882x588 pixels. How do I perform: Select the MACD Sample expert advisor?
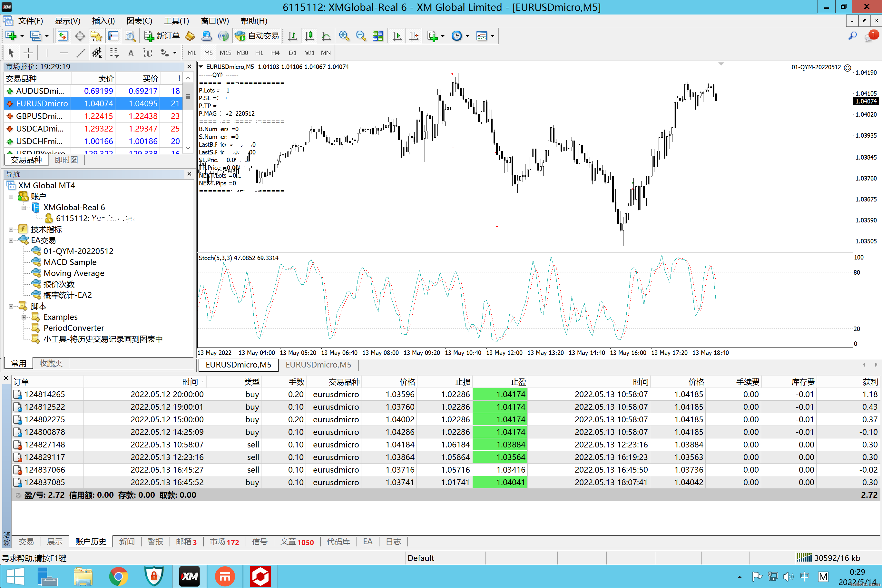click(70, 262)
